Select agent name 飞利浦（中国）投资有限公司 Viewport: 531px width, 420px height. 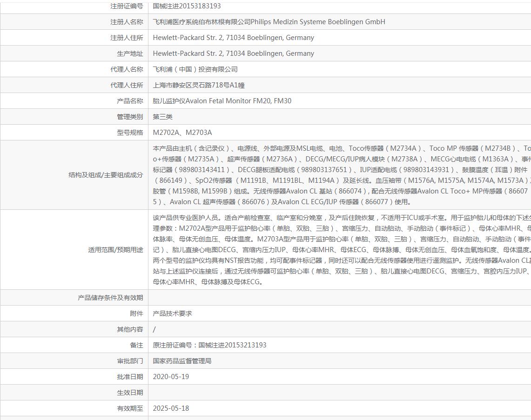(x=195, y=69)
